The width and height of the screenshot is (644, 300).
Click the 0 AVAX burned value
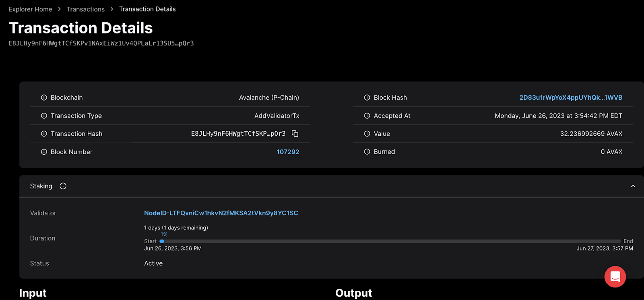point(611,152)
